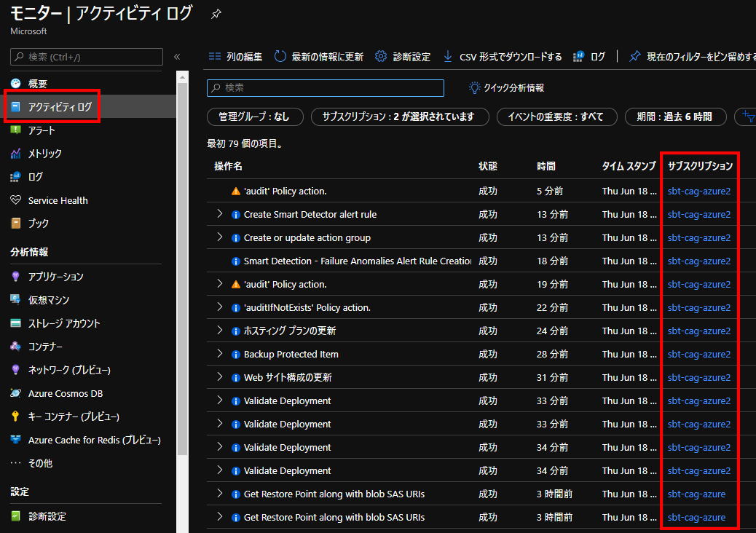The image size is (756, 533).
Task: Click the Azure Cosmos DB icon
Action: [x=16, y=393]
